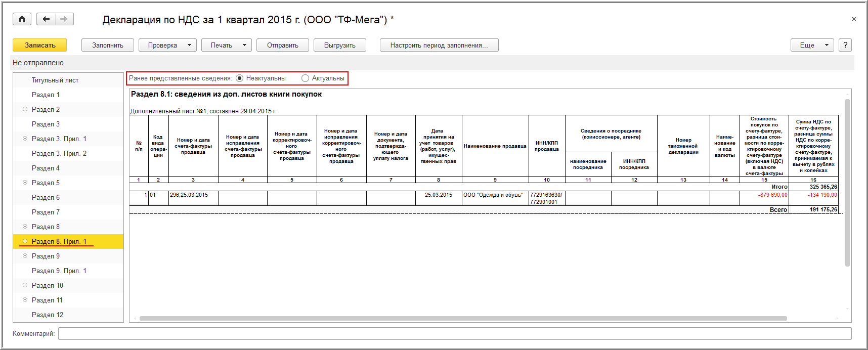Image resolution: width=868 pixels, height=350 pixels.
Task: Open the Проверка dropdown menu
Action: pos(168,45)
